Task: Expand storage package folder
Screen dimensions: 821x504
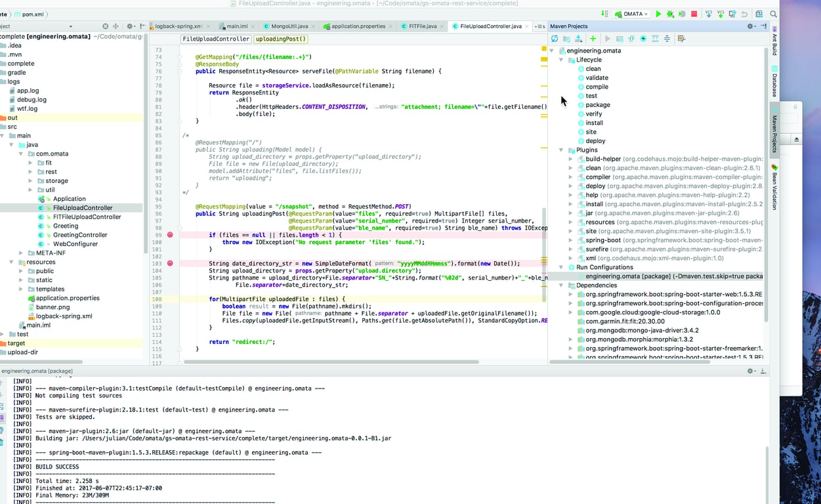Action: point(30,180)
